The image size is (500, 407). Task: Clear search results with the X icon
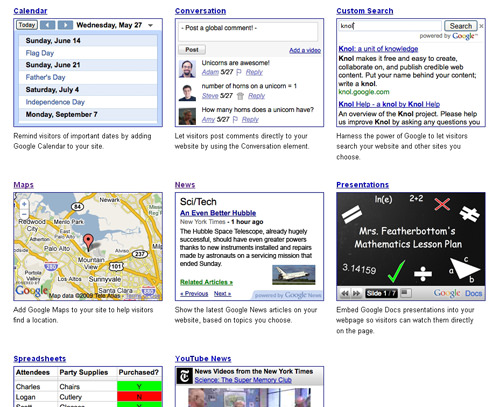point(481,26)
